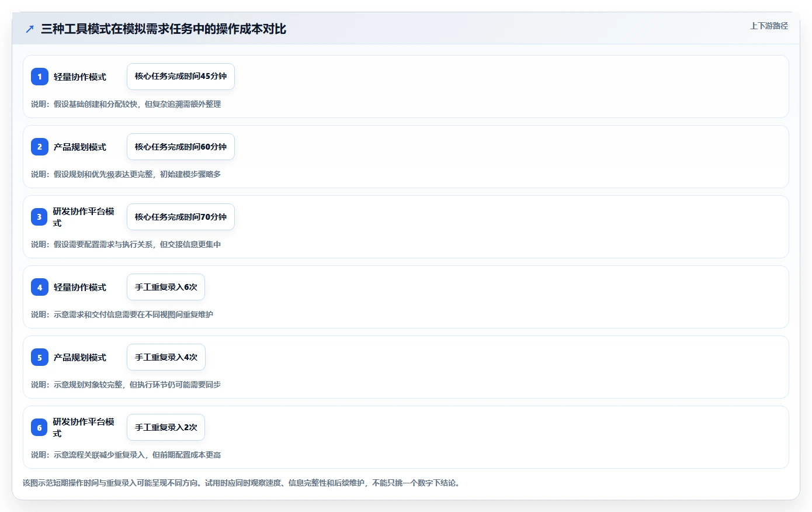Click 产品规划模式 label in row 5
The height and width of the screenshot is (512, 812).
80,357
